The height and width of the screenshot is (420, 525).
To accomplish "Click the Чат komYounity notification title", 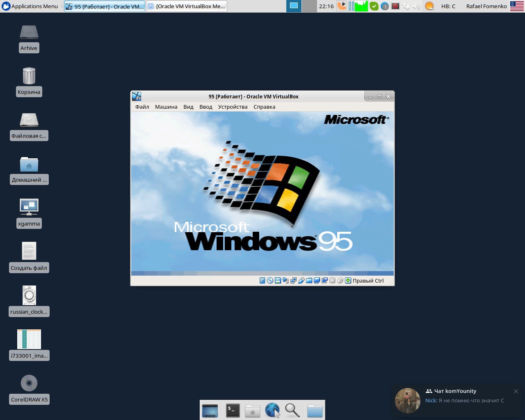I will coord(455,391).
